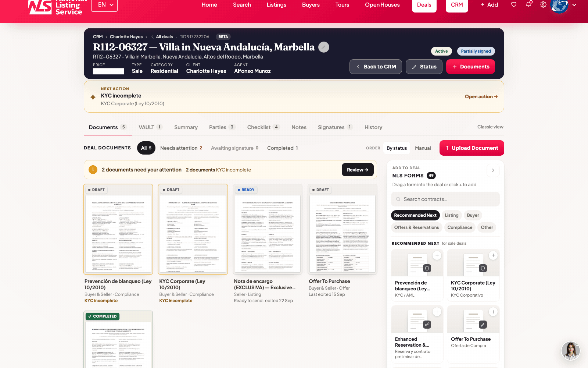The width and height of the screenshot is (588, 368).
Task: Open the Status button
Action: pyautogui.click(x=424, y=67)
